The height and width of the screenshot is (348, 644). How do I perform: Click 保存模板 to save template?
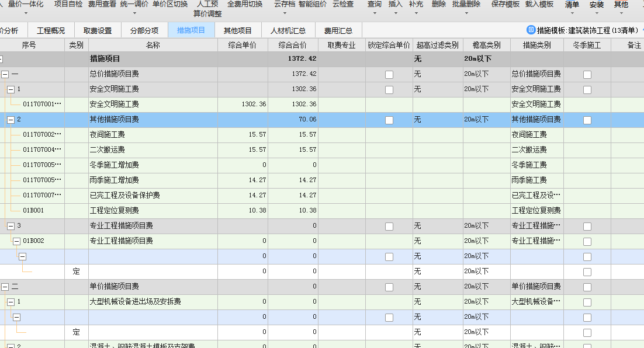pyautogui.click(x=505, y=5)
